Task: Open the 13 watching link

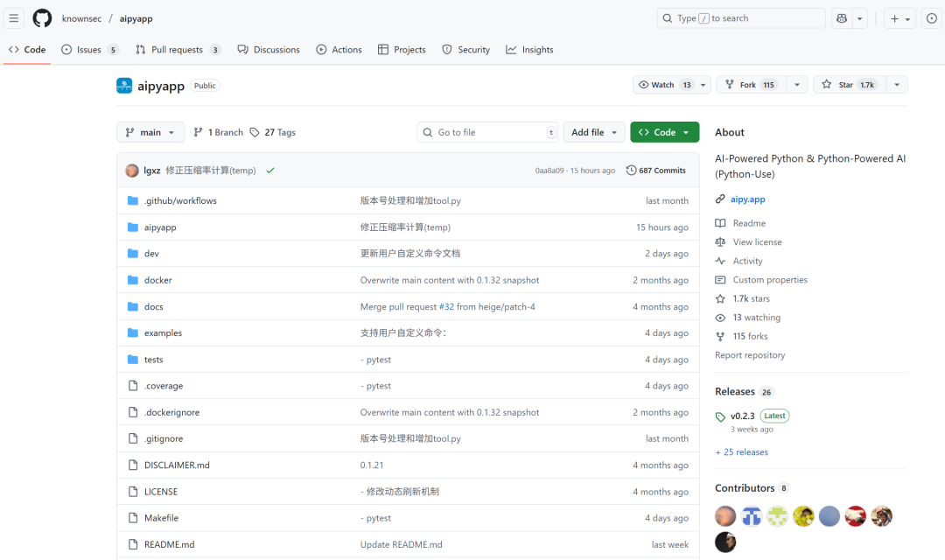Action: tap(756, 318)
